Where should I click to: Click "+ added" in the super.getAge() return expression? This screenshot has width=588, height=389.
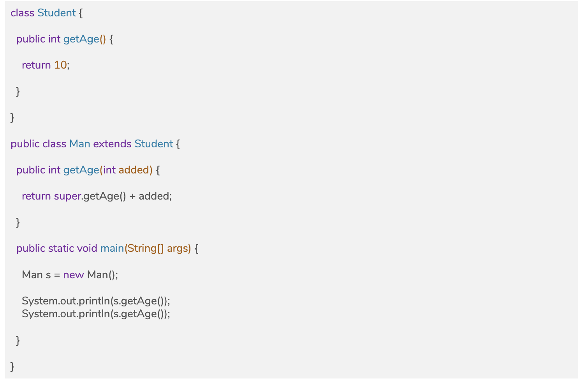point(150,196)
